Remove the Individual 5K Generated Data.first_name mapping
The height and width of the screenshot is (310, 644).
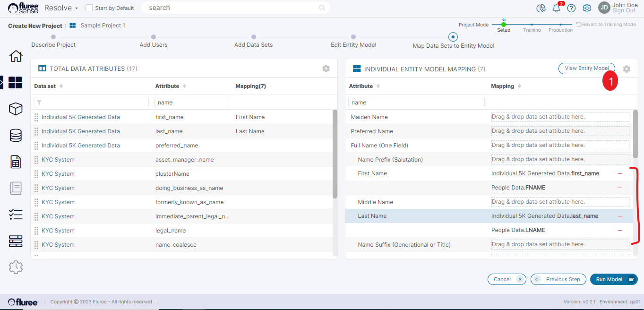point(620,173)
